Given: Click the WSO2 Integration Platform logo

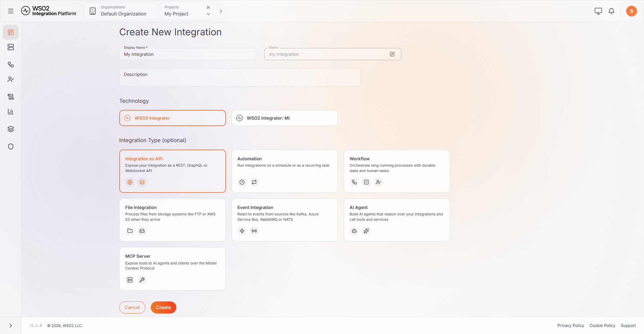Looking at the screenshot, I should tap(49, 11).
